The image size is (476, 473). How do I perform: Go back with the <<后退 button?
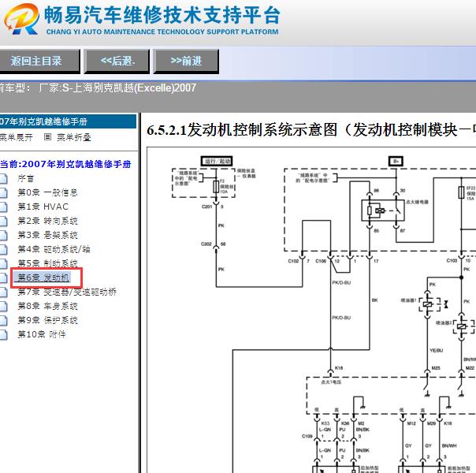(x=117, y=61)
